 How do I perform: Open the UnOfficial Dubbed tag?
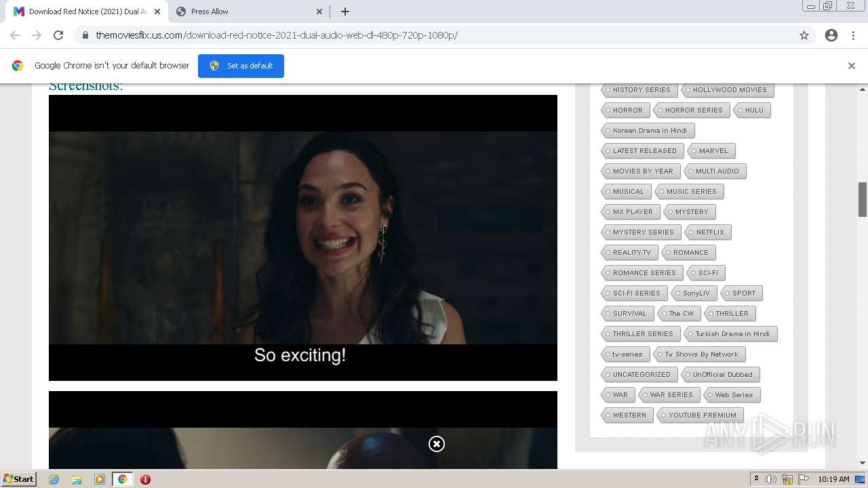point(719,374)
